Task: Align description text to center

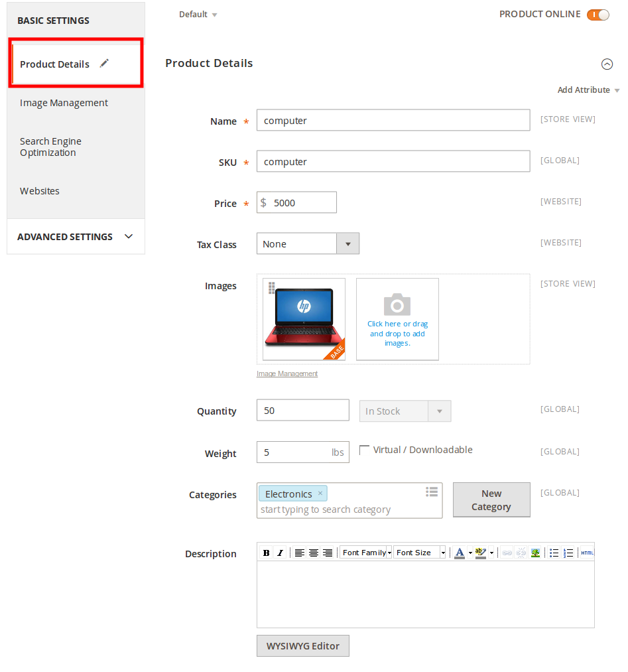Action: pos(314,553)
